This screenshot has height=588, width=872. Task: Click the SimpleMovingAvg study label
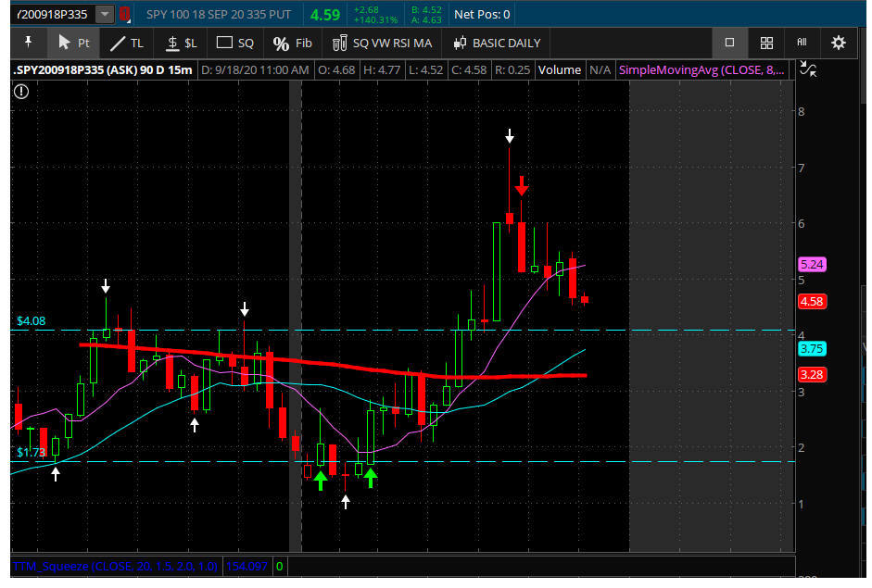tap(701, 69)
